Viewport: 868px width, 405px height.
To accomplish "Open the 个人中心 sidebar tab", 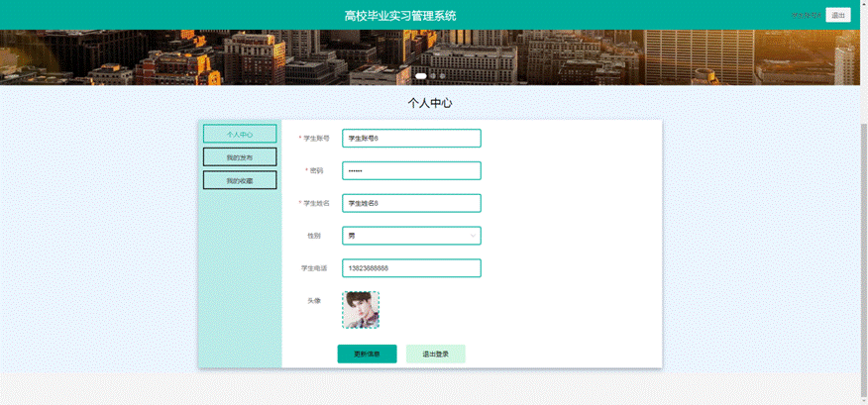I will [240, 134].
